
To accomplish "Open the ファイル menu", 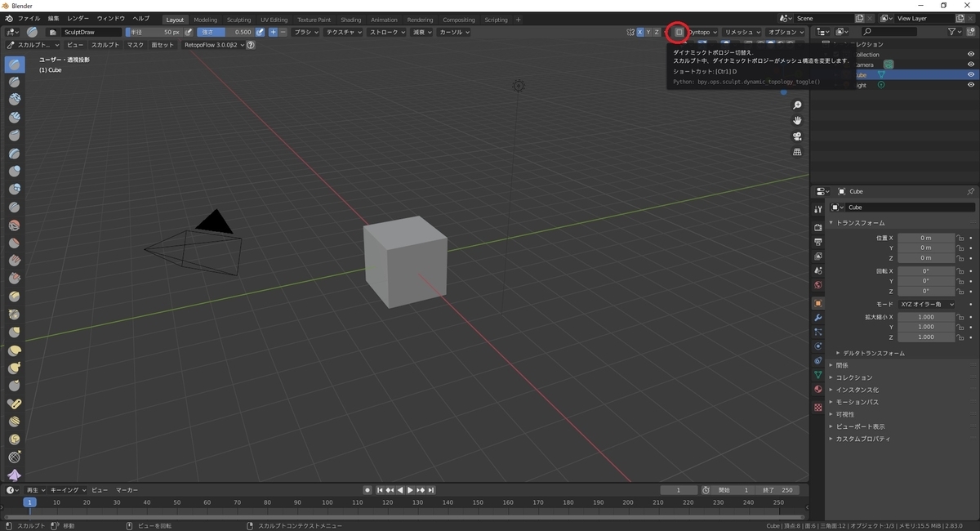I will pyautogui.click(x=29, y=18).
